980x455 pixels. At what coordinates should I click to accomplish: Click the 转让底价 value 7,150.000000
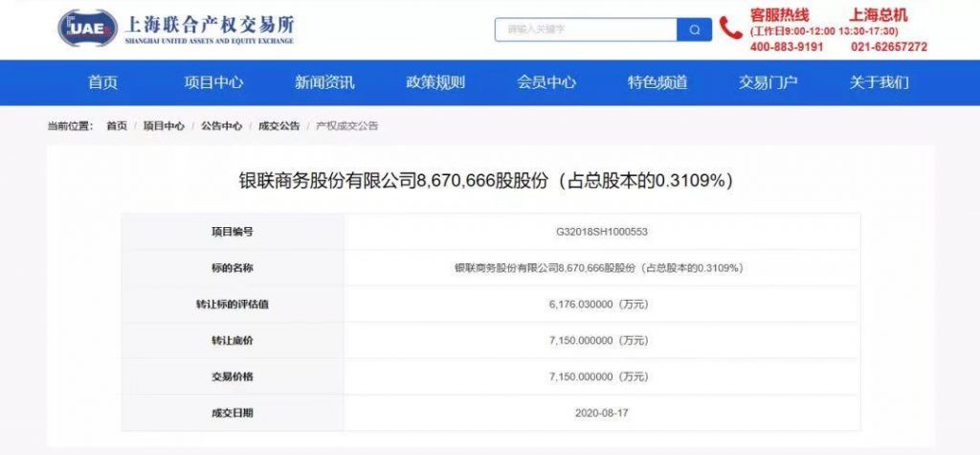601,341
